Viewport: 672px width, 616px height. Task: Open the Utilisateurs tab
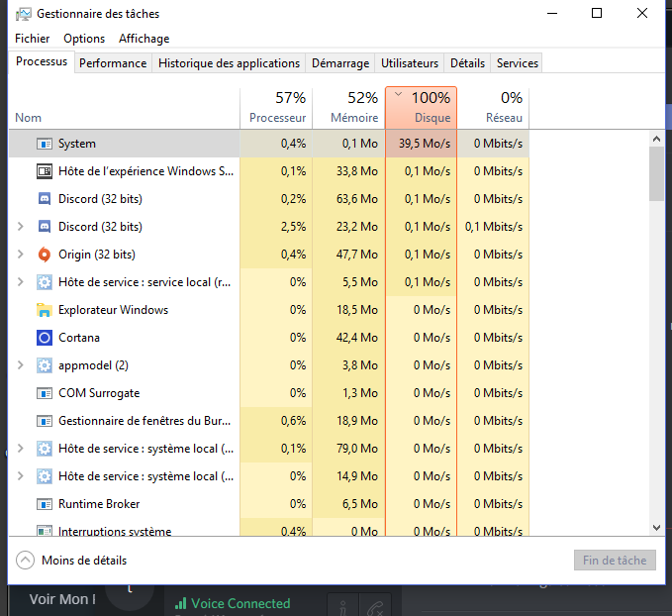coord(410,63)
